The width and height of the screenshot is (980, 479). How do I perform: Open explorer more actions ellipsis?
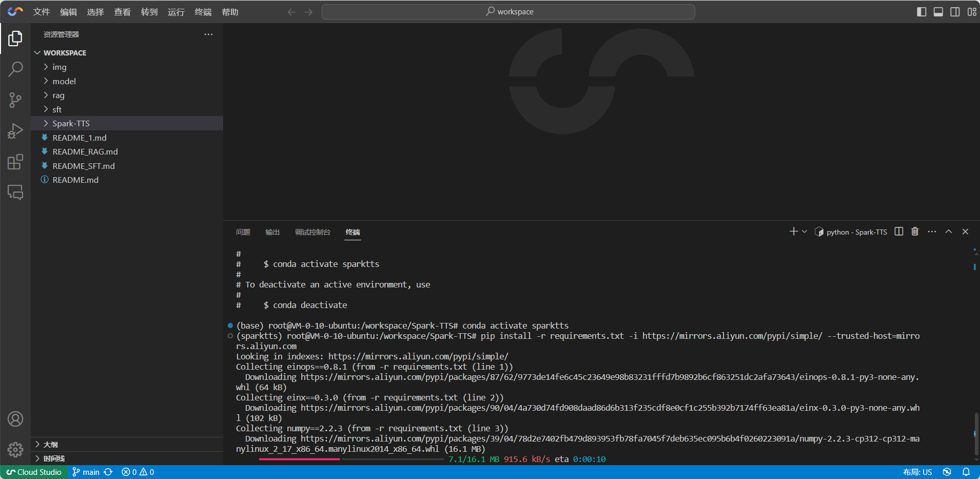[x=208, y=34]
